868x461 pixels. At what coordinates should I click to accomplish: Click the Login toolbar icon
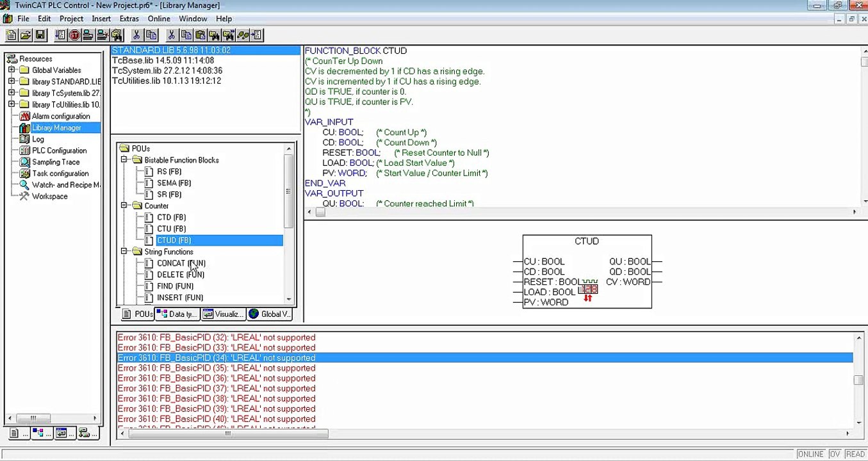[x=88, y=35]
